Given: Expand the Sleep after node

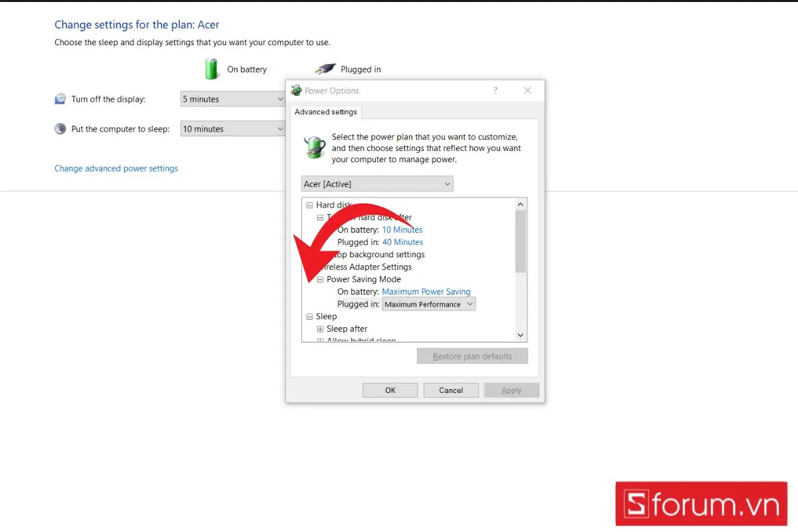Looking at the screenshot, I should click(320, 329).
